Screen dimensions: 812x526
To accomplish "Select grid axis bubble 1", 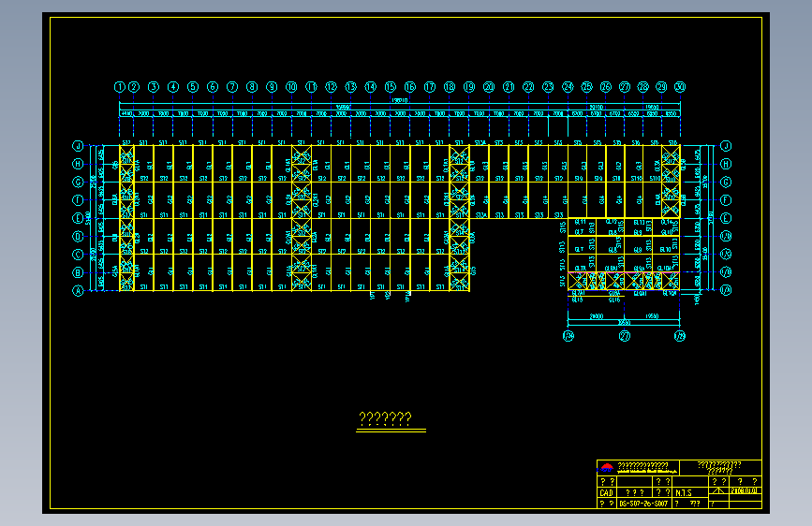I will tap(120, 87).
